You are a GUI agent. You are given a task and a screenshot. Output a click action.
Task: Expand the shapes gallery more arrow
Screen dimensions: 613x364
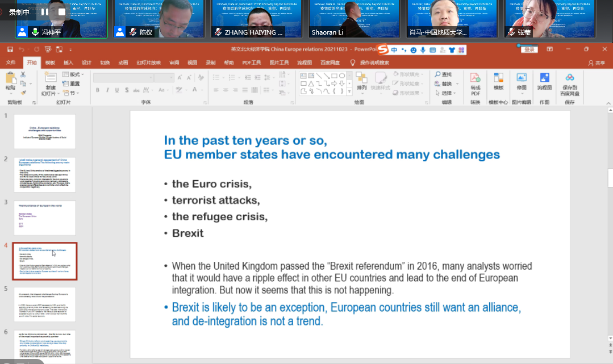tap(349, 91)
